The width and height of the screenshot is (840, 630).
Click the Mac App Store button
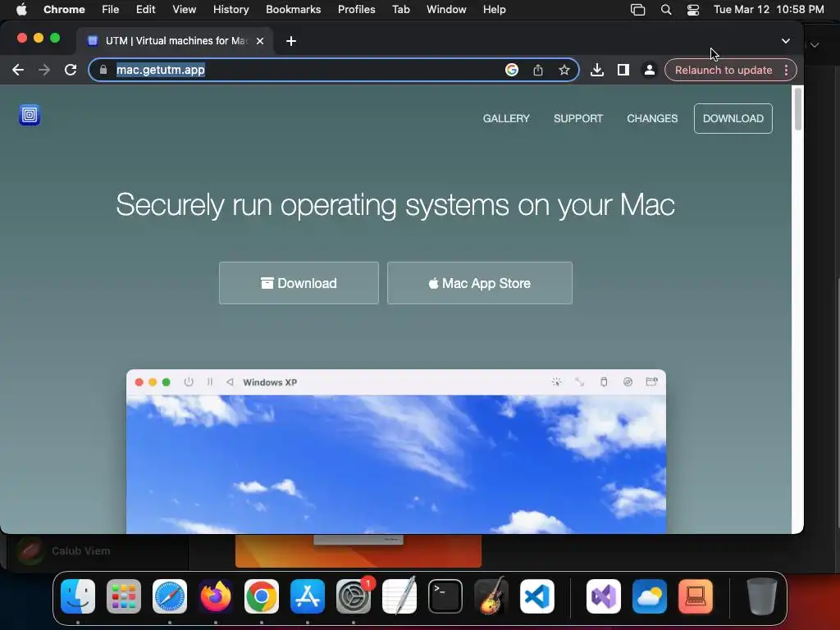tap(479, 283)
